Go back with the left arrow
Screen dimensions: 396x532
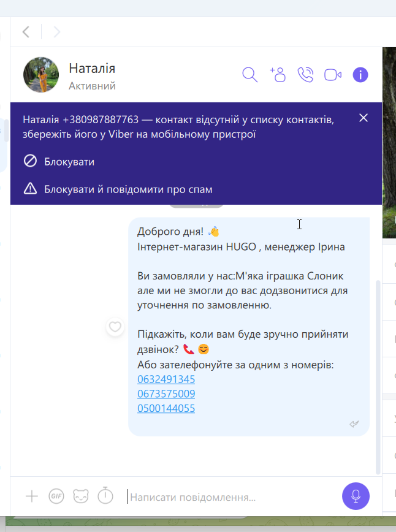(26, 32)
